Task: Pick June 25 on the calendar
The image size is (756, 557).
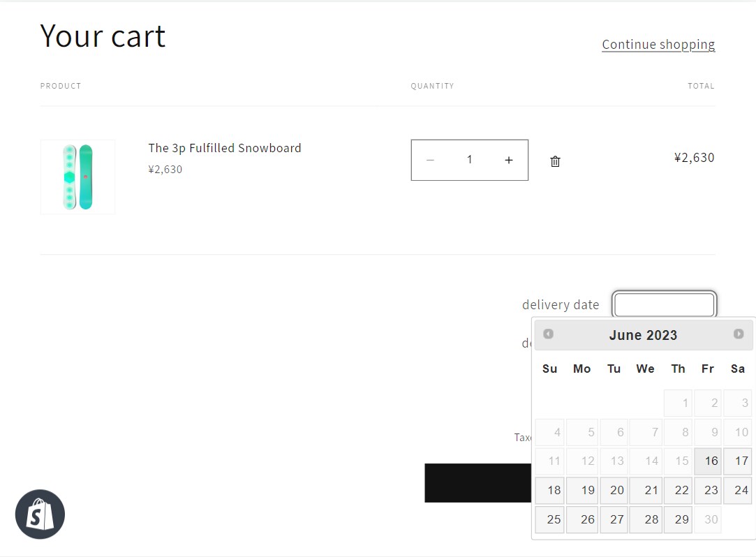Action: pyautogui.click(x=550, y=520)
